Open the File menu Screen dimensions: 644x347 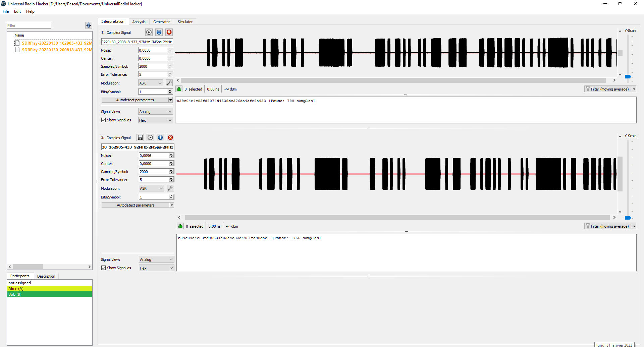(x=6, y=11)
